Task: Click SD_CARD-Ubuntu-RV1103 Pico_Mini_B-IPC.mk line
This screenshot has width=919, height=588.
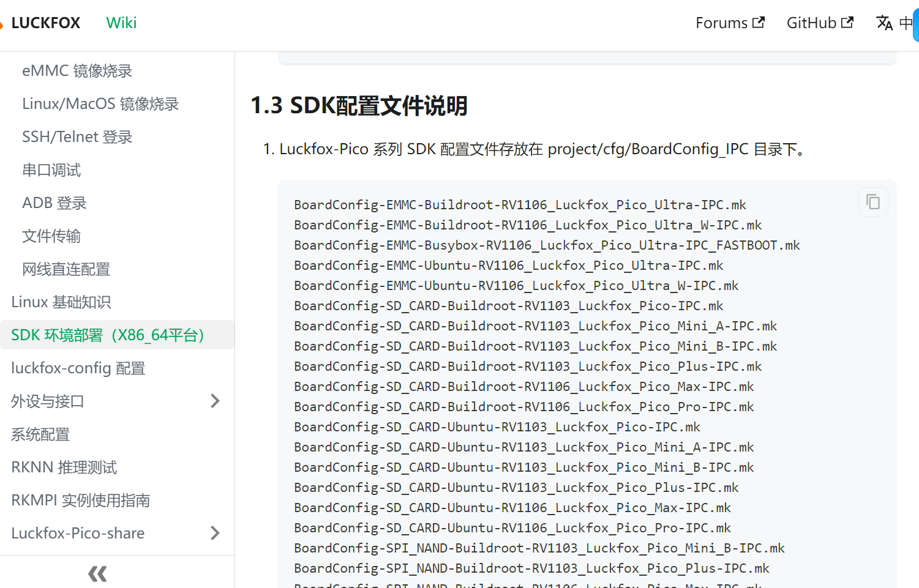Action: [x=524, y=467]
